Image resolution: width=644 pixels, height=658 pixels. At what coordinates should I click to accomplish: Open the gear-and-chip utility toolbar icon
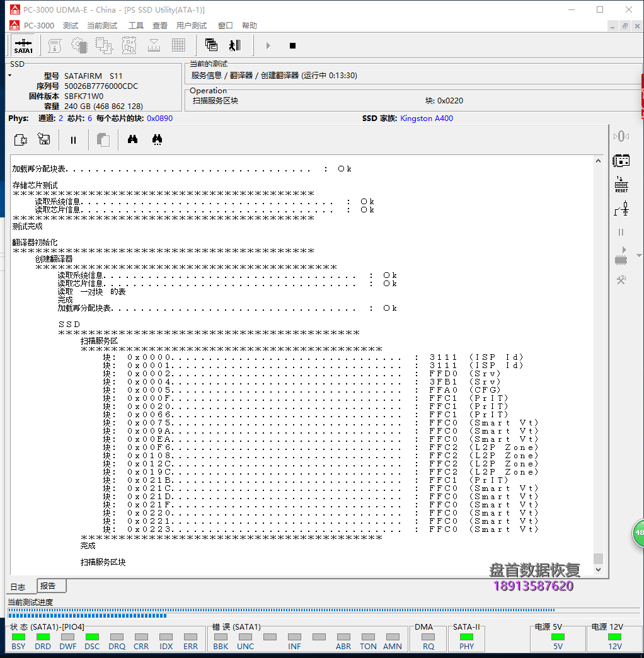tap(80, 45)
